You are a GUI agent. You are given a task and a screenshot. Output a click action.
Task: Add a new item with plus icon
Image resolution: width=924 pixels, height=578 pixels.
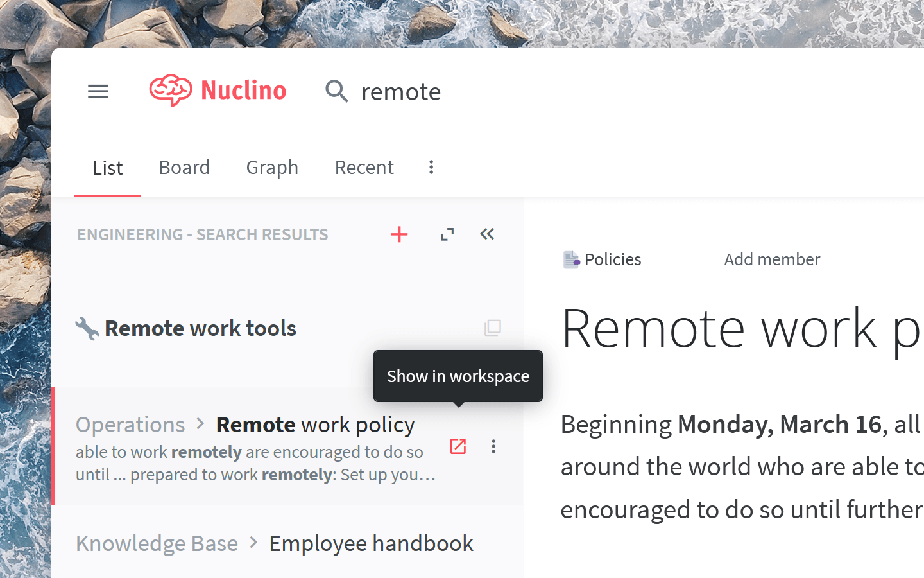click(399, 234)
